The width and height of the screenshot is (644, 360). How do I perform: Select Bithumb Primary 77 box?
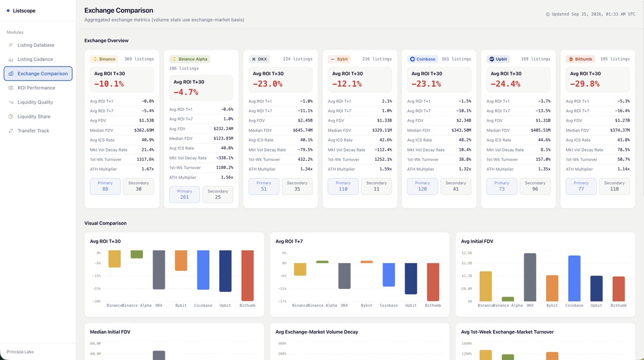click(x=581, y=186)
